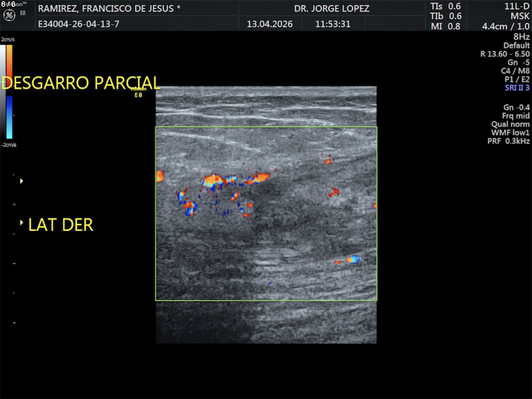Select the DESGARRO PARCIAL annotation text
The image size is (532, 399).
click(x=81, y=83)
